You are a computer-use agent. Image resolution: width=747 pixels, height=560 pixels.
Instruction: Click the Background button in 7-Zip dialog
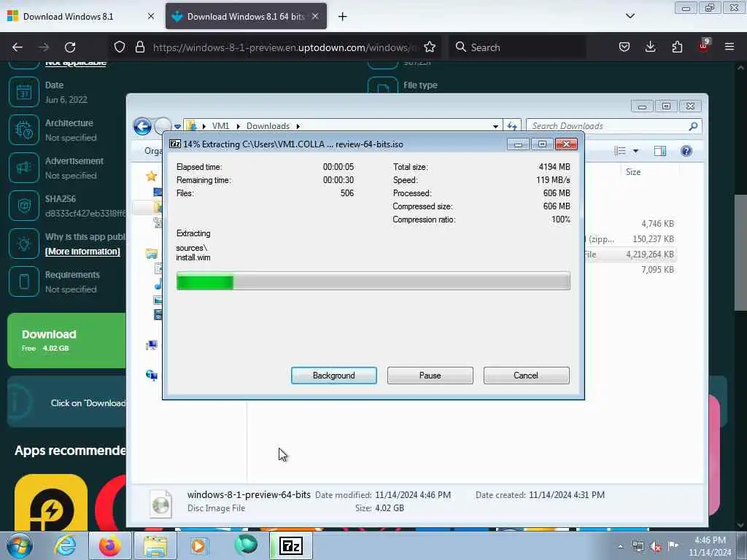pos(333,376)
